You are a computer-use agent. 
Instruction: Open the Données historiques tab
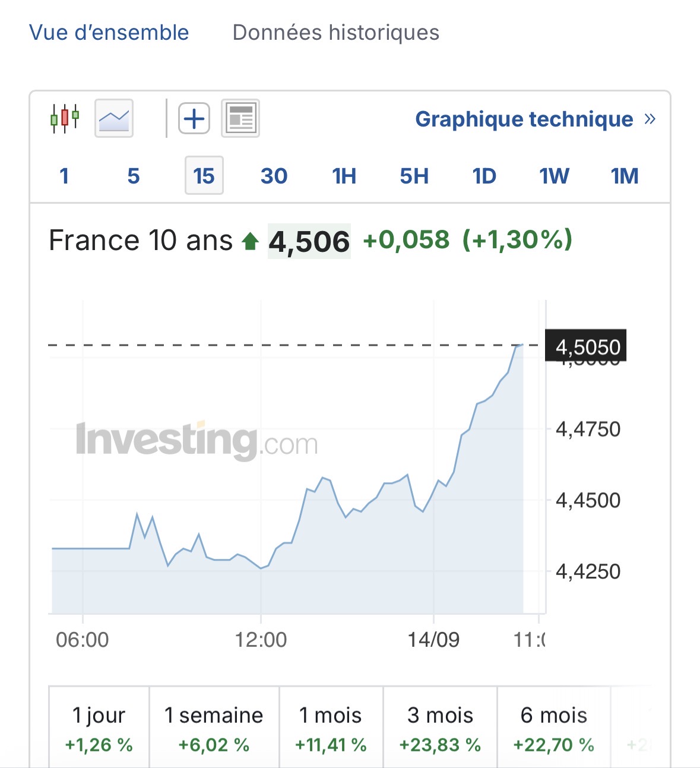336,32
